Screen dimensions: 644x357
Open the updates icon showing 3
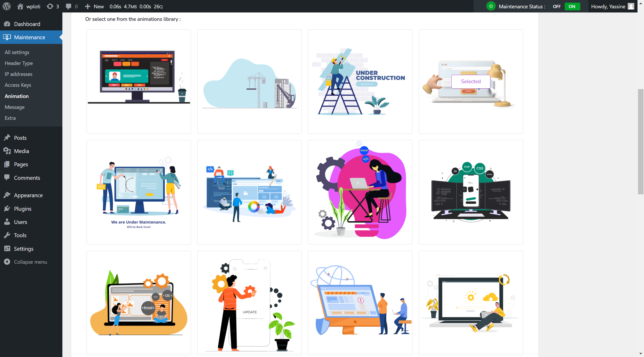50,6
